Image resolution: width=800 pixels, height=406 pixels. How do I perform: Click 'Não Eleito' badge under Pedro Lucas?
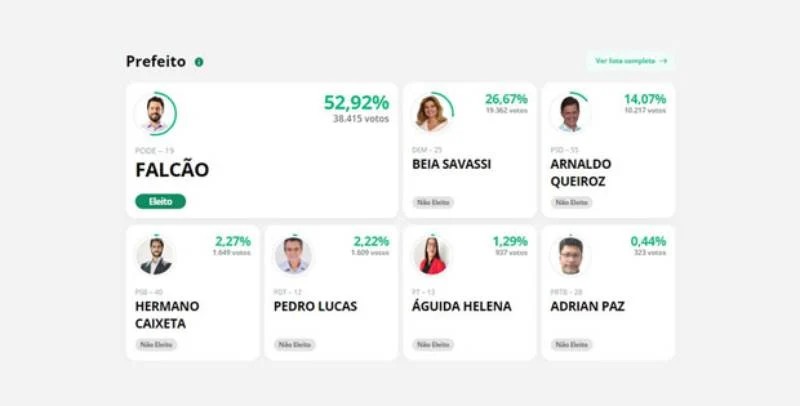294,345
